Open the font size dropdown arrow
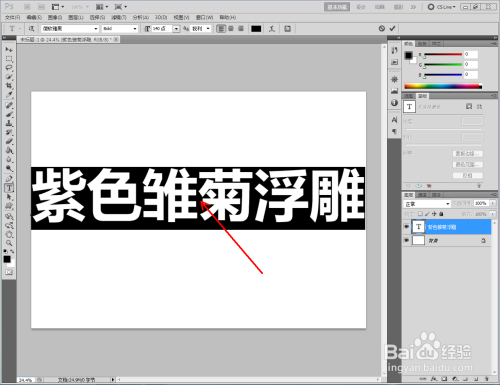500x385 pixels. point(176,29)
